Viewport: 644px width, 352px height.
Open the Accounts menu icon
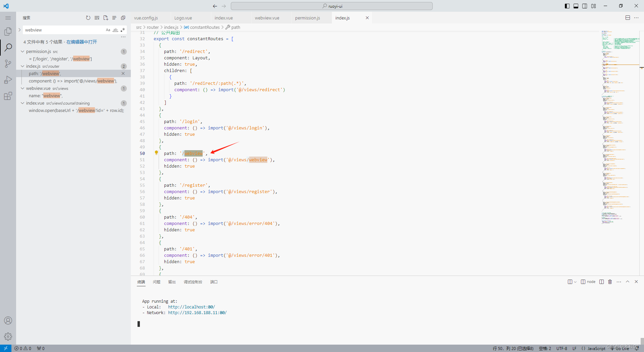pyautogui.click(x=8, y=320)
